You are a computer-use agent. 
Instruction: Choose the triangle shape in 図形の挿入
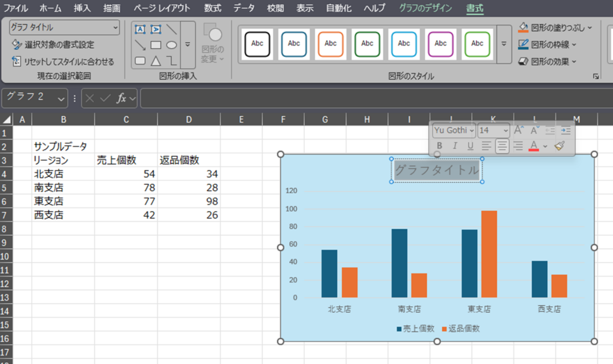tap(156, 60)
